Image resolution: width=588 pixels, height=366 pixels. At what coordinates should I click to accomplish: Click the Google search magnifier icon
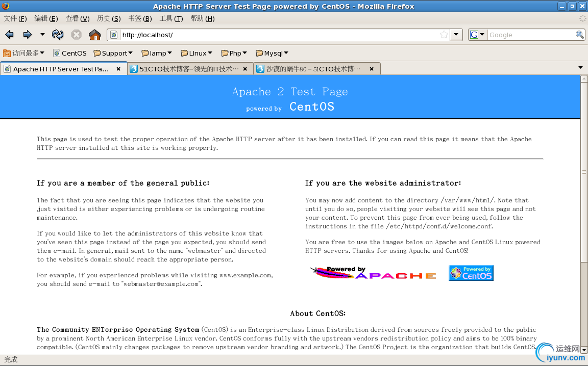(x=580, y=35)
